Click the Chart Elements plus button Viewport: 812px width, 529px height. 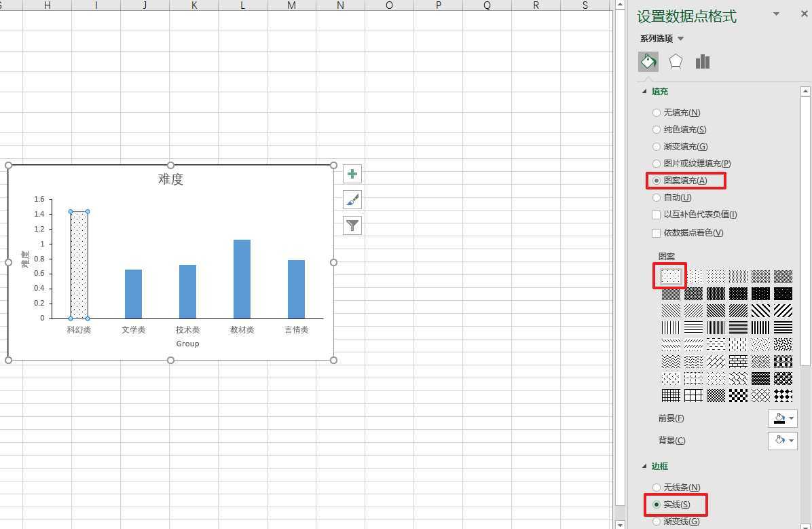[x=352, y=174]
